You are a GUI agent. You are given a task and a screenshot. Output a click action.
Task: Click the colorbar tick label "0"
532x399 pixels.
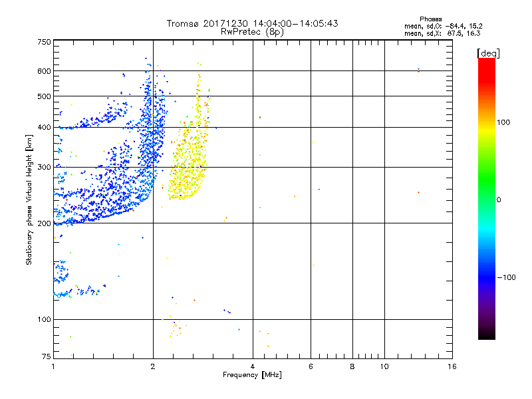pos(499,200)
